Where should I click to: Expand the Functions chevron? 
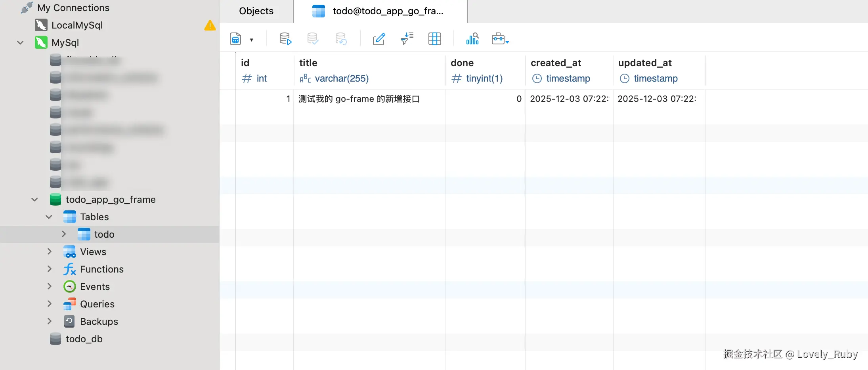[x=50, y=269]
